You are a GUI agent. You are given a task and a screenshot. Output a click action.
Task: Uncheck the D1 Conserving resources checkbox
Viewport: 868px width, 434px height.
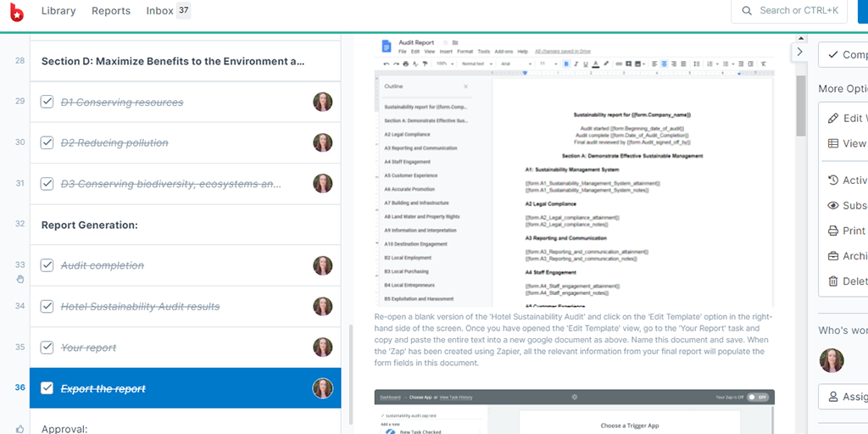point(47,103)
